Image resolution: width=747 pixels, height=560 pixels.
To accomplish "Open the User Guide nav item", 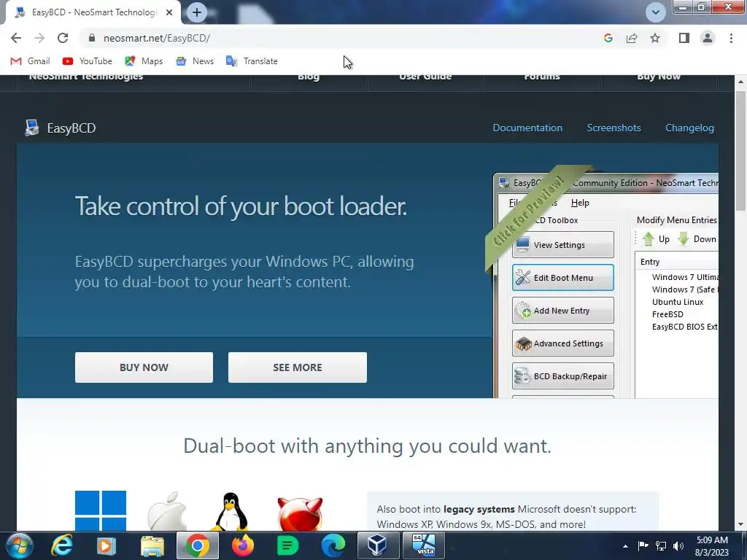I will [425, 77].
